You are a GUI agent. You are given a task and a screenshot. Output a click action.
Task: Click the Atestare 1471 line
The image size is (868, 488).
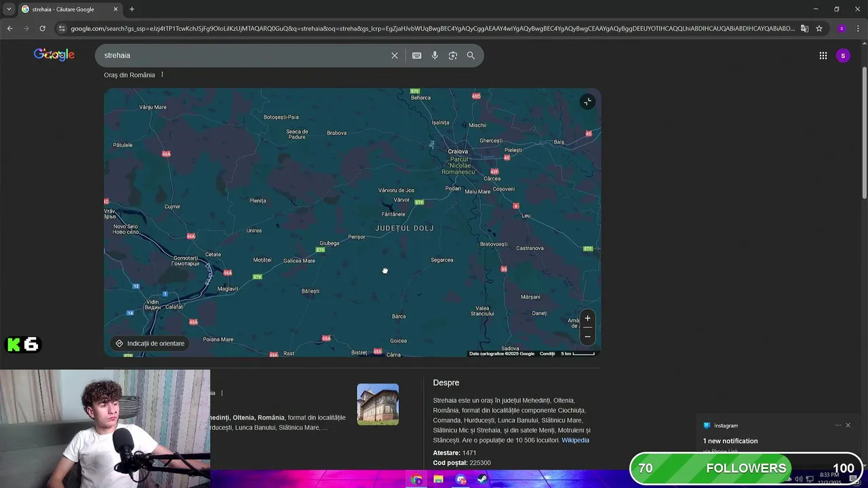(454, 453)
